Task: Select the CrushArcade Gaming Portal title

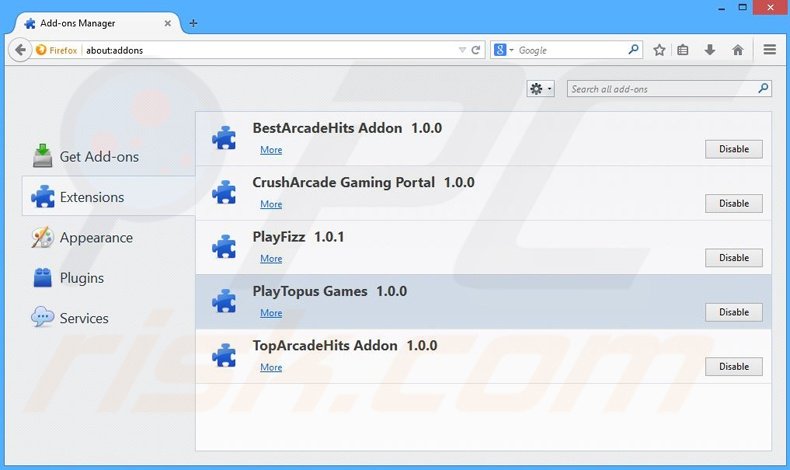Action: click(x=344, y=182)
